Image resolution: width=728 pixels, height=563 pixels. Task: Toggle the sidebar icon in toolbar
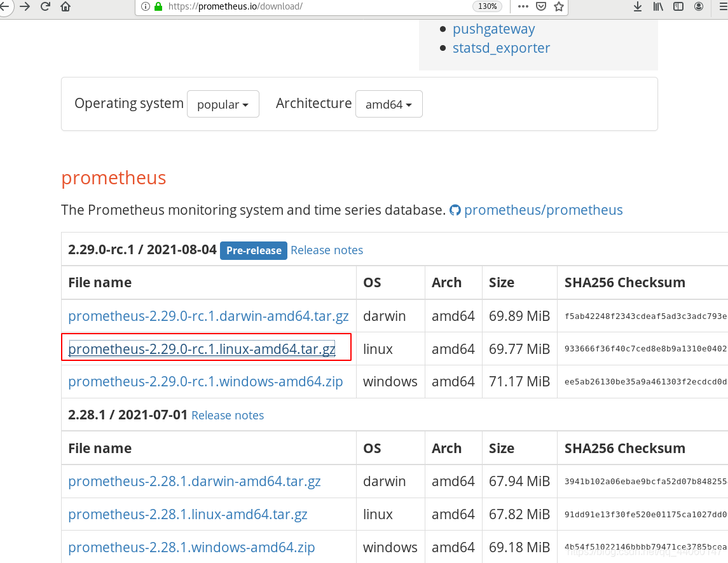coord(678,6)
